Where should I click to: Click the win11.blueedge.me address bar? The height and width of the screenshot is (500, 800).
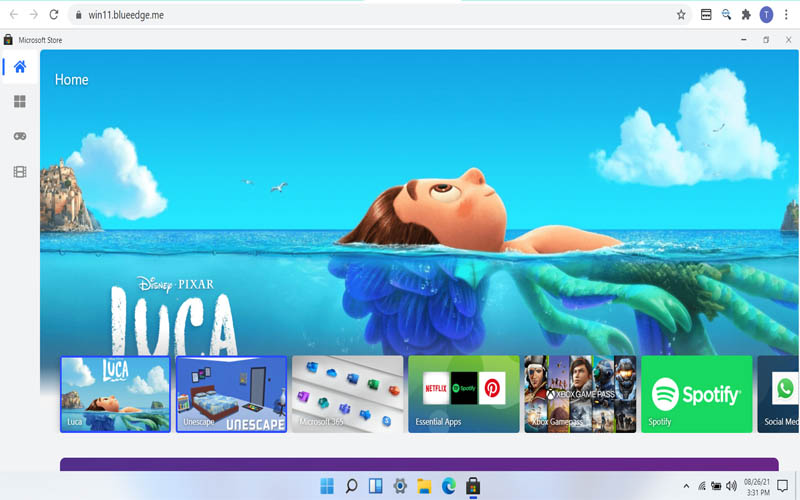(380, 15)
